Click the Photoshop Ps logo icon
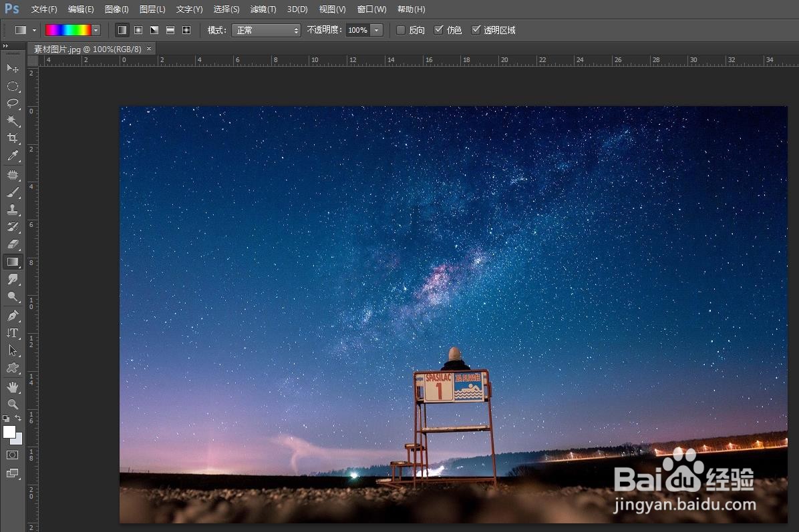This screenshot has height=532, width=799. click(12, 9)
